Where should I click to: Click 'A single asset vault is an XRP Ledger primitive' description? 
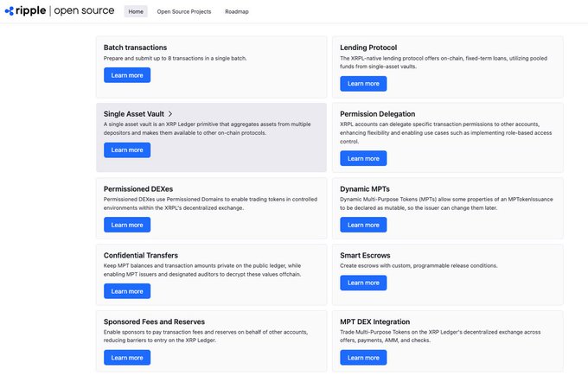(x=207, y=129)
